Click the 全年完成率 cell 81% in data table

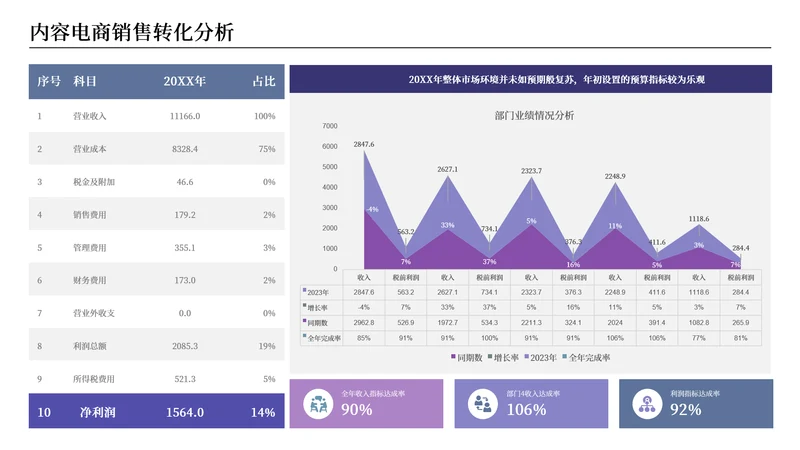[x=740, y=338]
